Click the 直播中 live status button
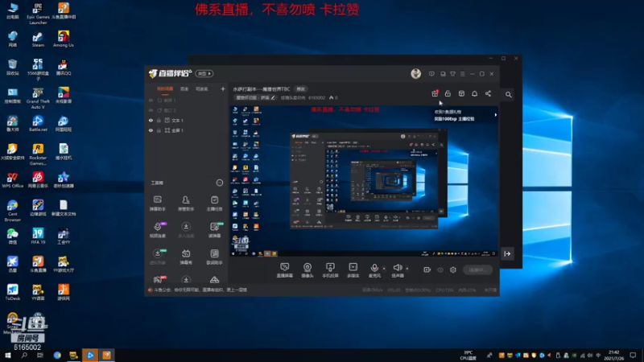Viewport: 644px width, 362px height. (477, 269)
